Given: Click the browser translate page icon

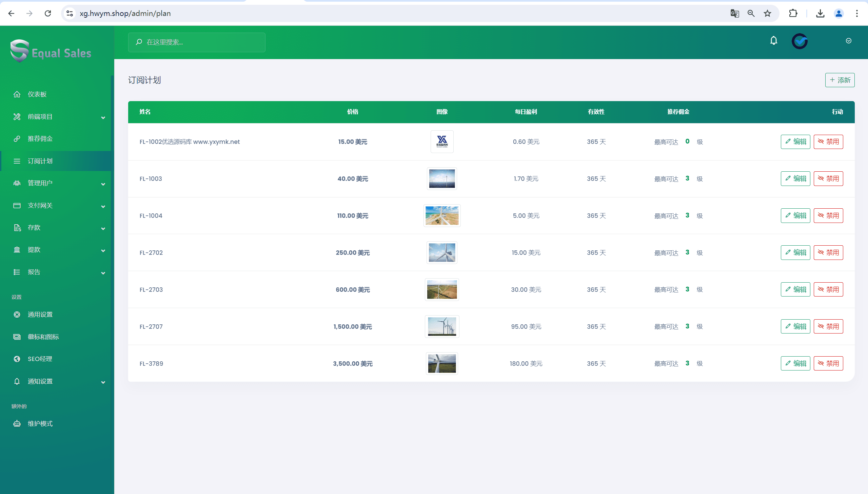Looking at the screenshot, I should tap(734, 14).
